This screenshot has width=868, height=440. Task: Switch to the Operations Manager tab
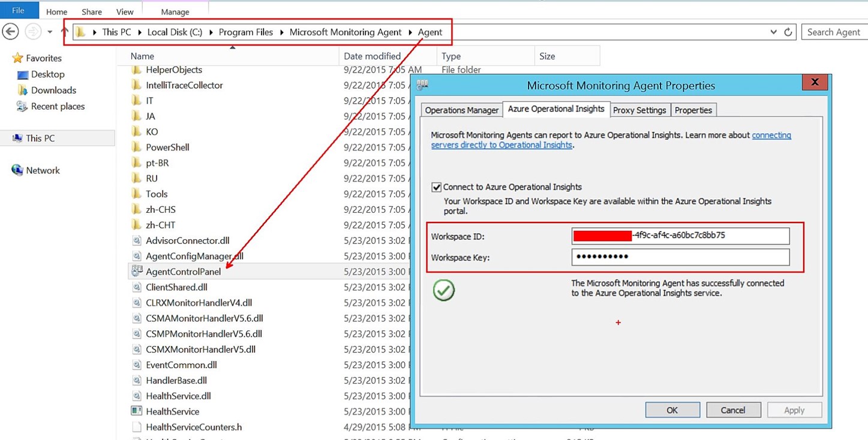point(461,110)
